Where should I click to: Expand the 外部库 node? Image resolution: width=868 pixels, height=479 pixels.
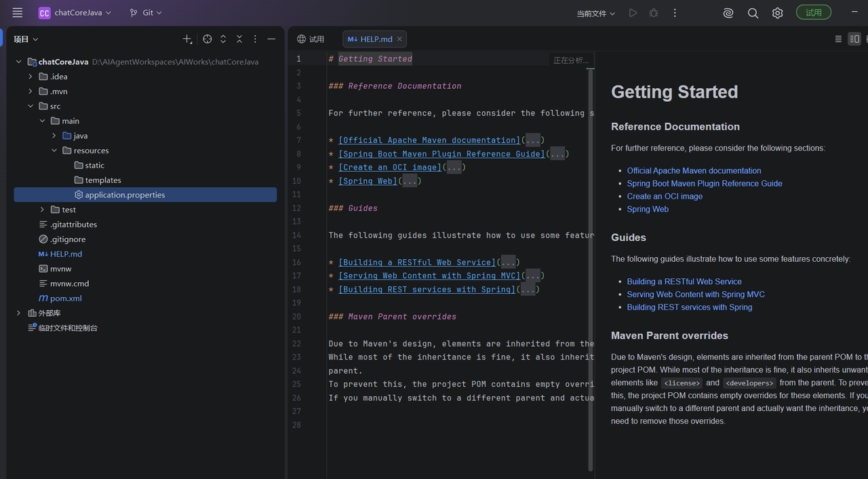tap(18, 313)
